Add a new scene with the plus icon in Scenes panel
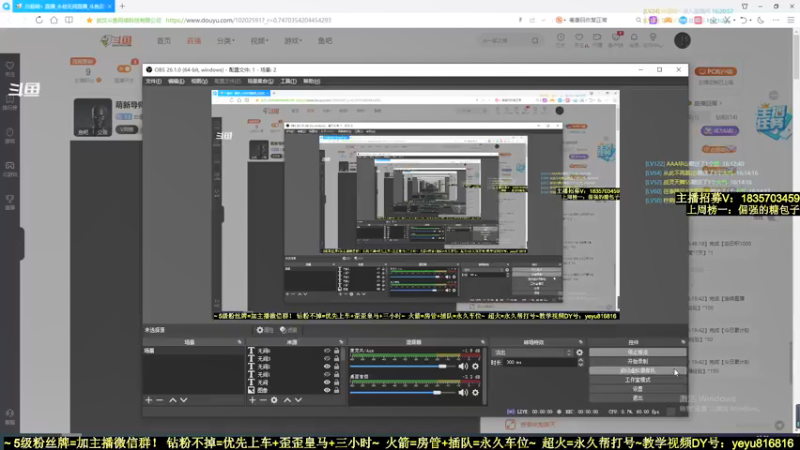800x450 pixels. (148, 401)
